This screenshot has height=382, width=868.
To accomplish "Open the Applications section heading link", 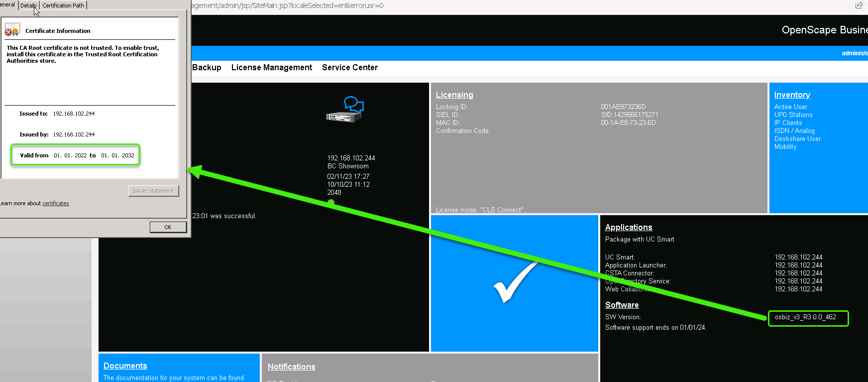I will (x=629, y=227).
